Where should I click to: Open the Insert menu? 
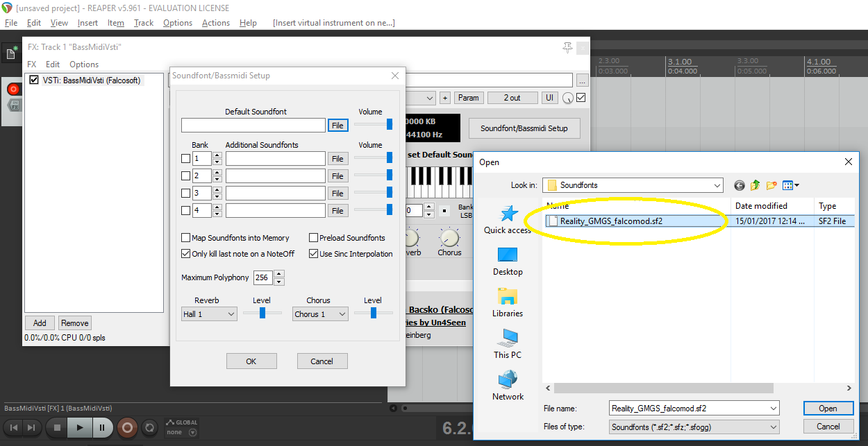(87, 23)
